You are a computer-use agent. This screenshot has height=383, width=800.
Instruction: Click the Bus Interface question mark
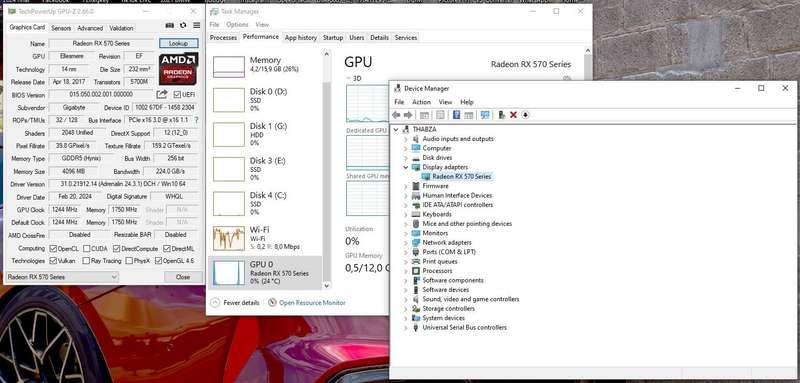tap(196, 120)
